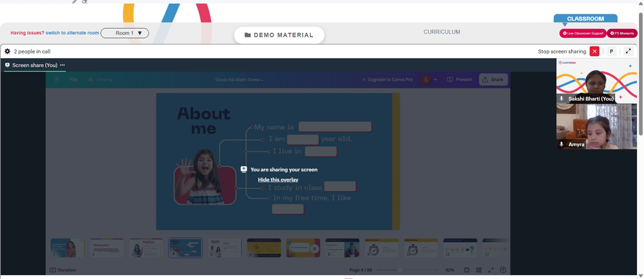
Task: Click the P button in call toolbar
Action: click(x=611, y=52)
